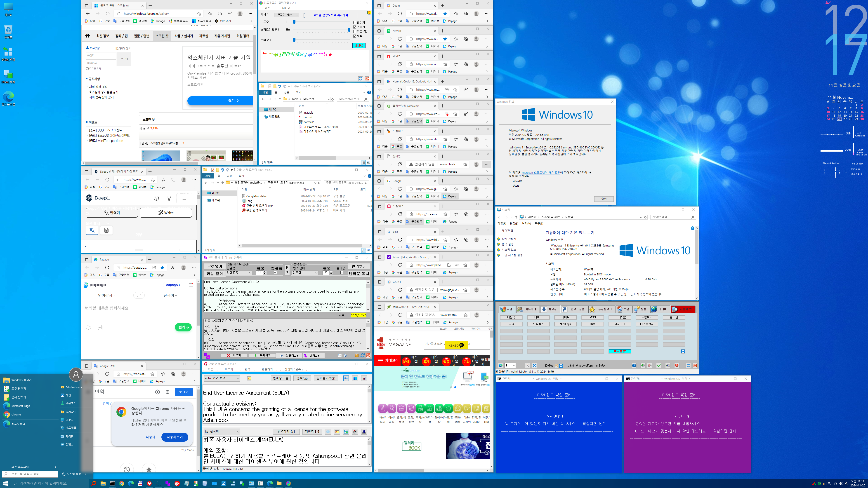The image size is (868, 488).
Task: Select the 커뮤니티 tab in the launcher
Action: 528,309
